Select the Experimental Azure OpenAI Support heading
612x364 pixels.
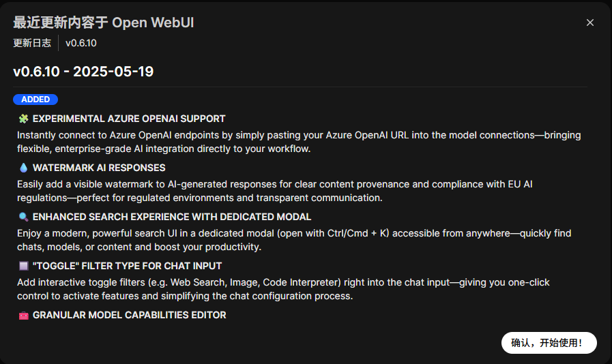coord(129,119)
